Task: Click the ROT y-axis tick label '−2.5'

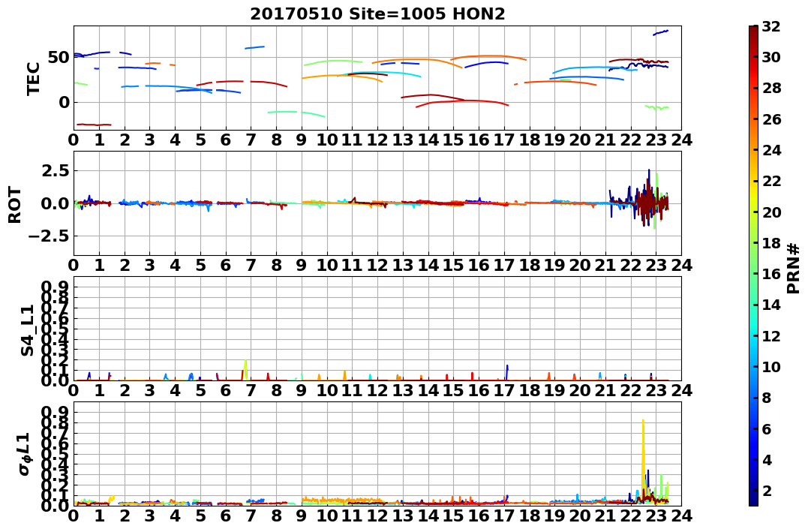Action: 49,236
